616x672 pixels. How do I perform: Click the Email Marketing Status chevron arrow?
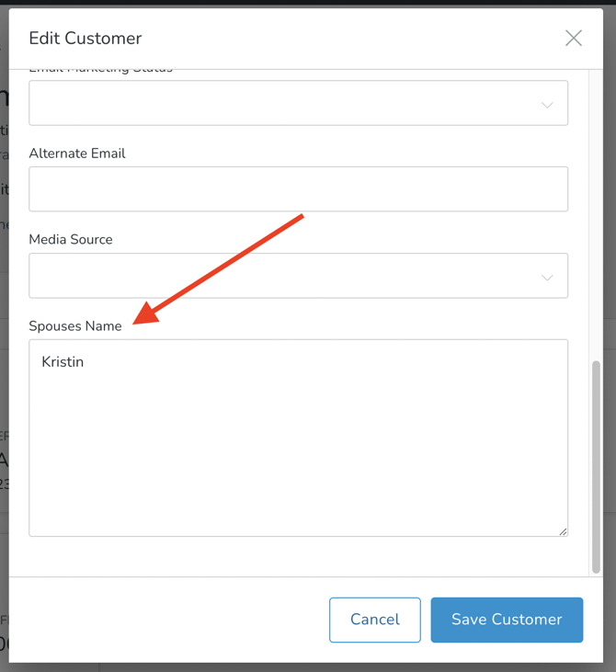pos(547,105)
